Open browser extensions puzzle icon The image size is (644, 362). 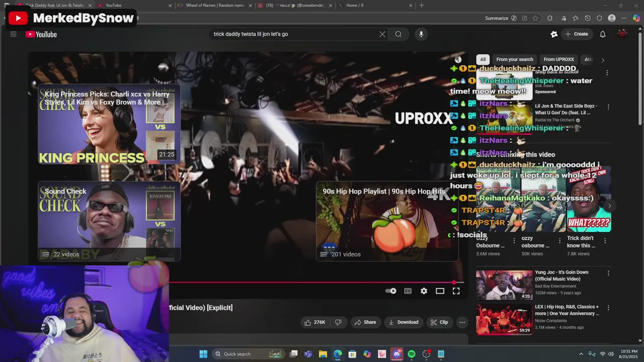pos(550,18)
